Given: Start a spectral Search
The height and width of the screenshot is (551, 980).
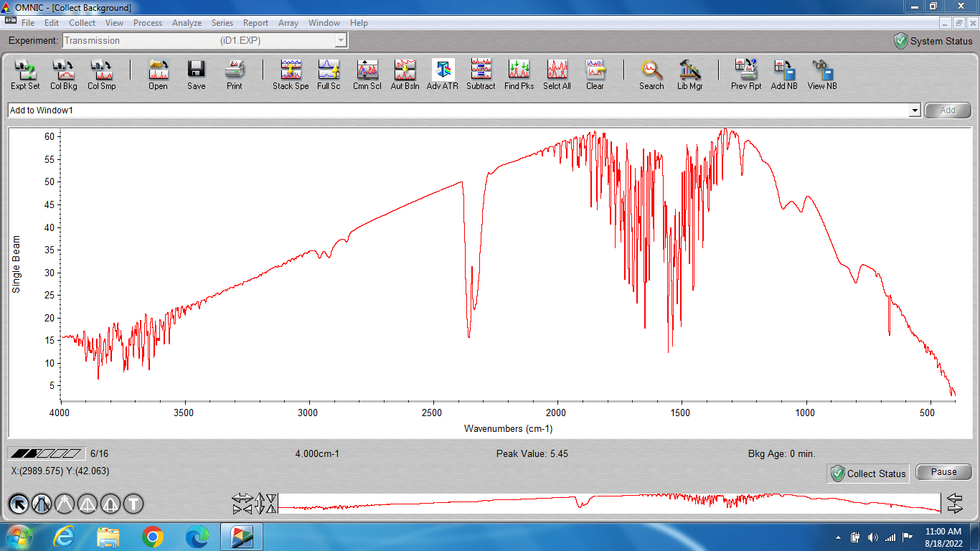Looking at the screenshot, I should pyautogui.click(x=651, y=75).
